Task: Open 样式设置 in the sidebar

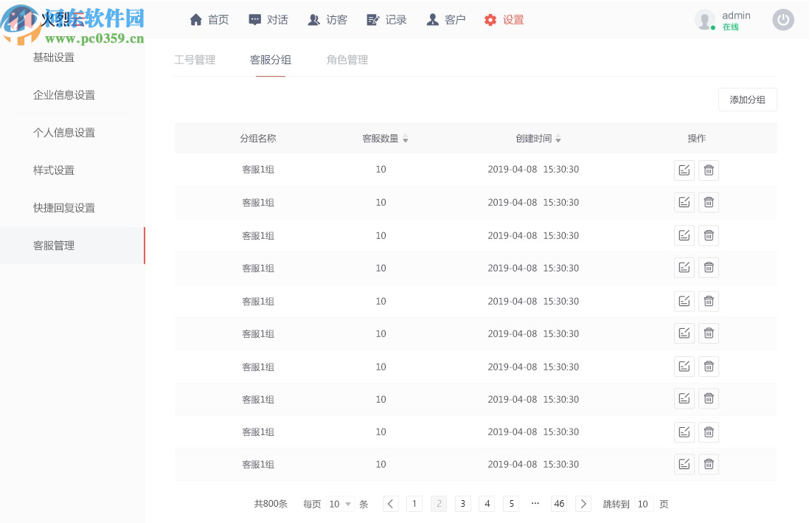Action: (x=54, y=170)
